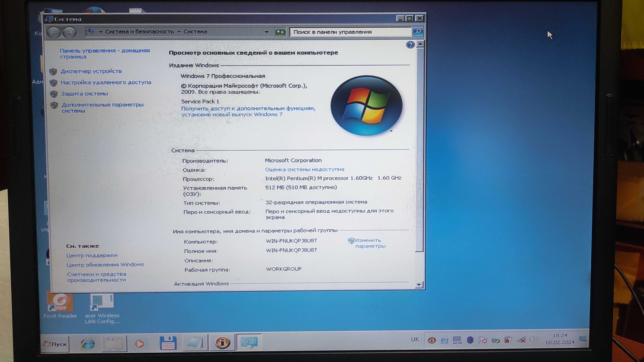
Task: Click the Windows 7 logo image
Action: 367,106
